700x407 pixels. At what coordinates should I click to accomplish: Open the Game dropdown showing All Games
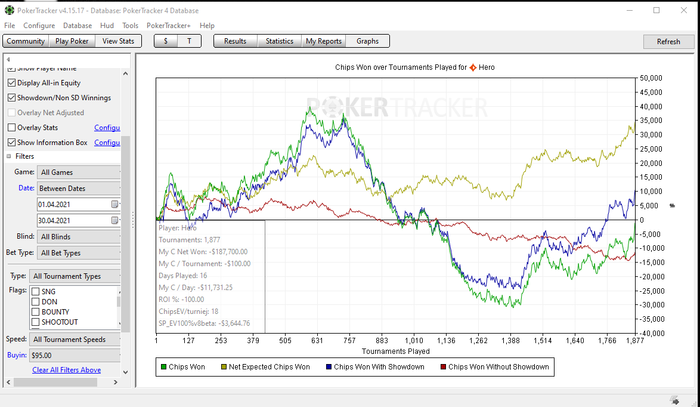[79, 172]
